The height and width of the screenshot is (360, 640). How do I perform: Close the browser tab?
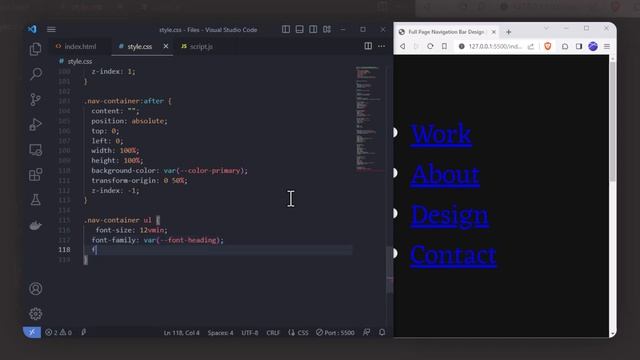[x=493, y=32]
